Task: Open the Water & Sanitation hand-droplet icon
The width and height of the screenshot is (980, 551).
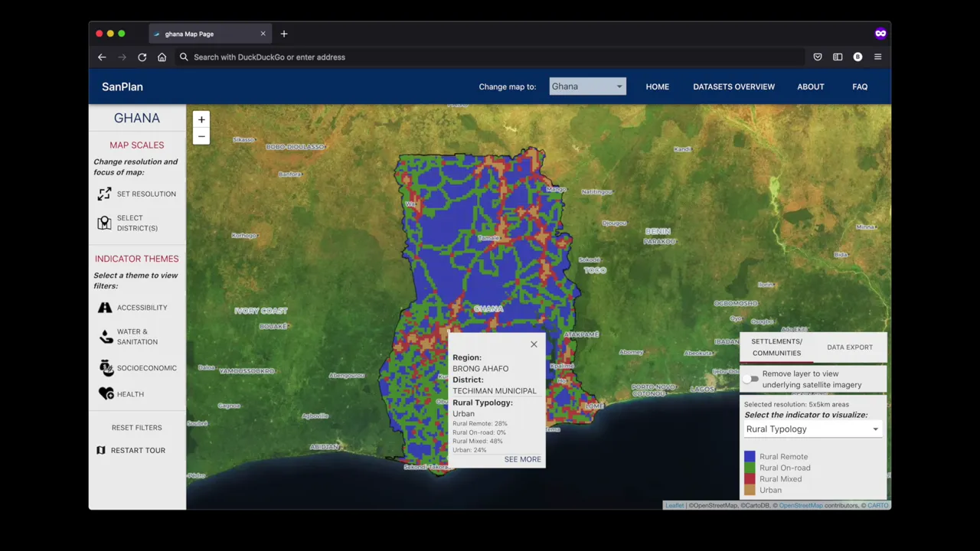Action: pos(106,337)
